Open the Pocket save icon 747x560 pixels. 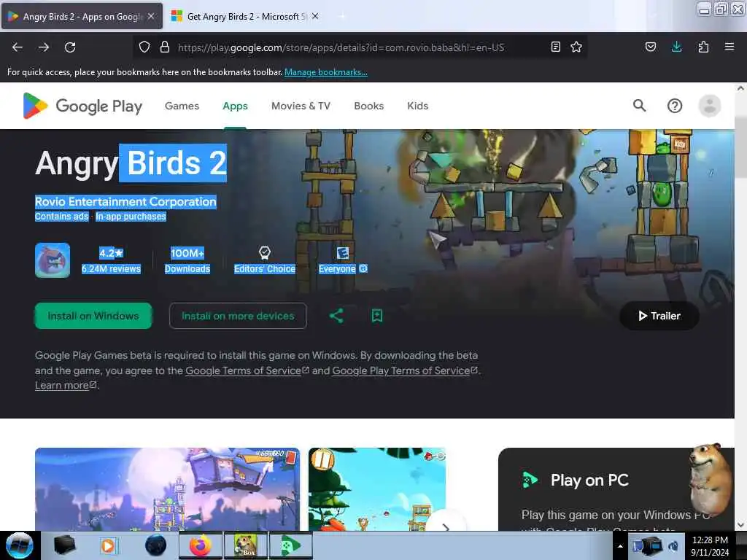651,47
